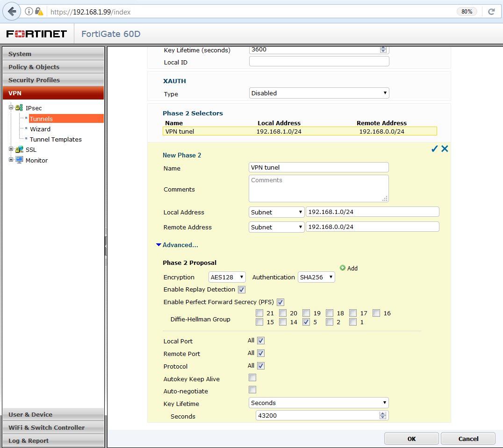This screenshot has height=448, width=503.
Task: Click the IPsec tree node icon
Action: (19, 107)
